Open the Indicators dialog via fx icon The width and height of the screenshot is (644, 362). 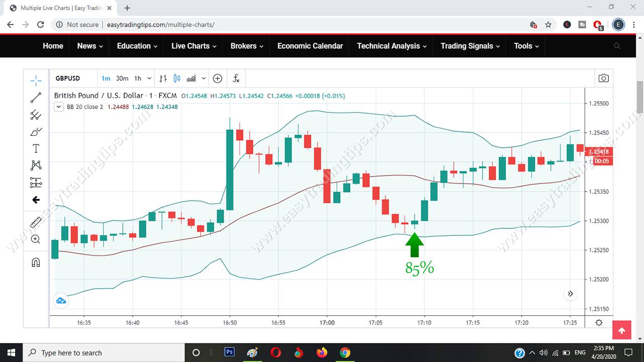[235, 78]
